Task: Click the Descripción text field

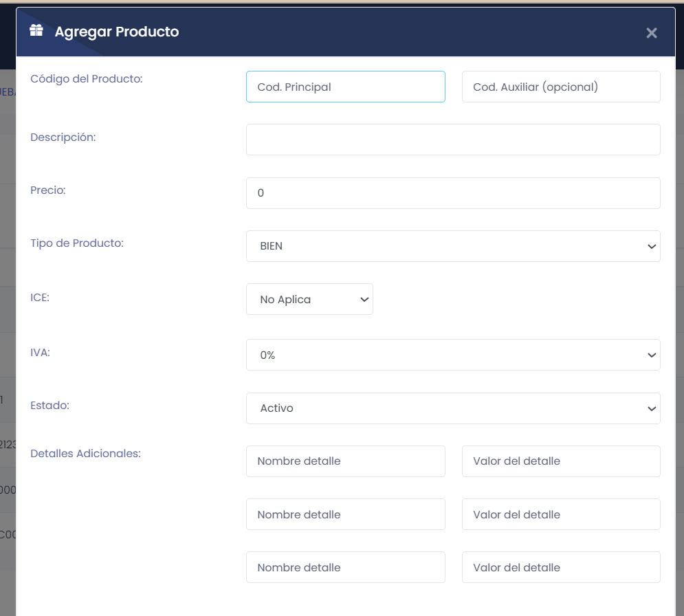Action: click(453, 140)
